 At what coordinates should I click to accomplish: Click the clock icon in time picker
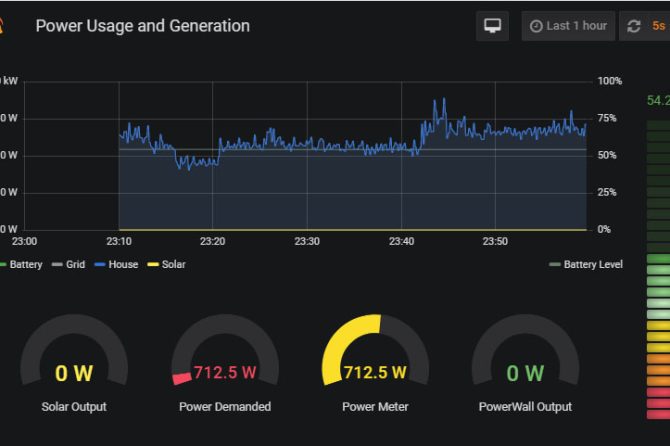pos(536,27)
